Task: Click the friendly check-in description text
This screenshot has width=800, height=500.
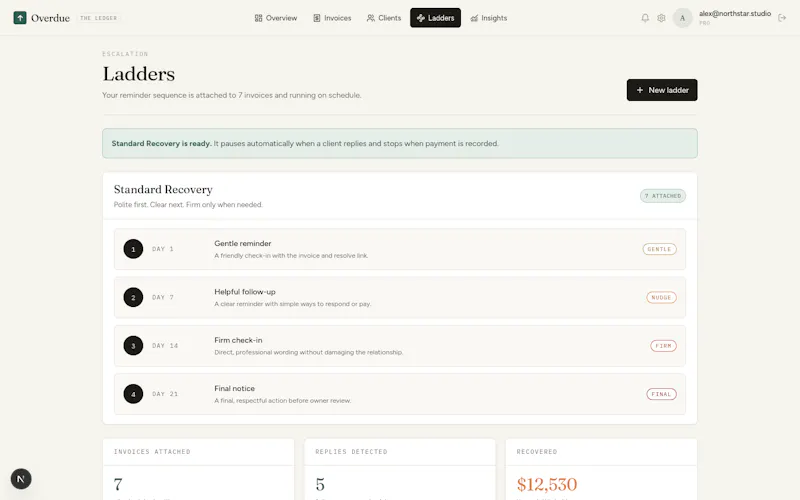Action: (x=291, y=256)
